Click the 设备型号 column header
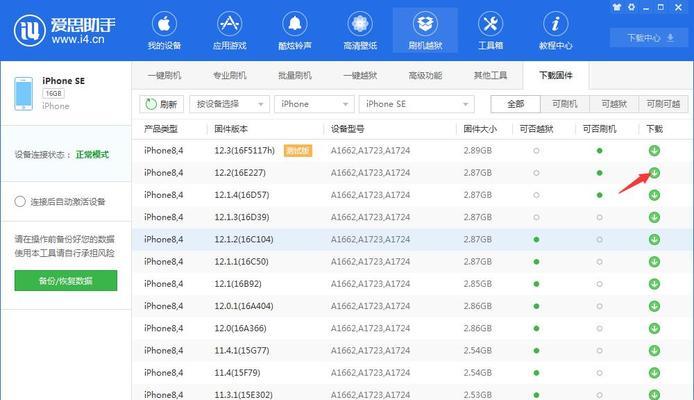694x400 pixels. point(348,129)
